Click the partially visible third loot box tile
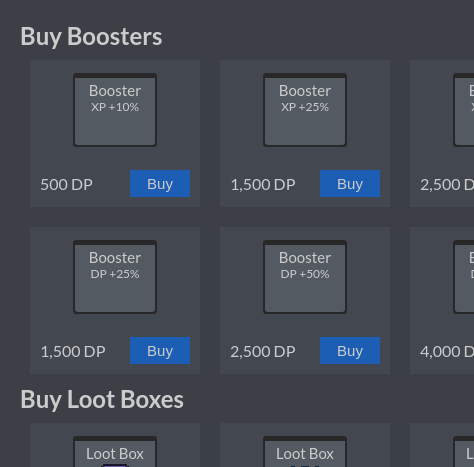 [464, 452]
